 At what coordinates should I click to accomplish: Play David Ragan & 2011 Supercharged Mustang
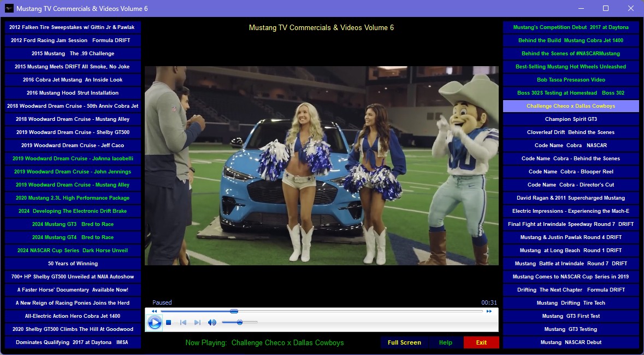(571, 198)
